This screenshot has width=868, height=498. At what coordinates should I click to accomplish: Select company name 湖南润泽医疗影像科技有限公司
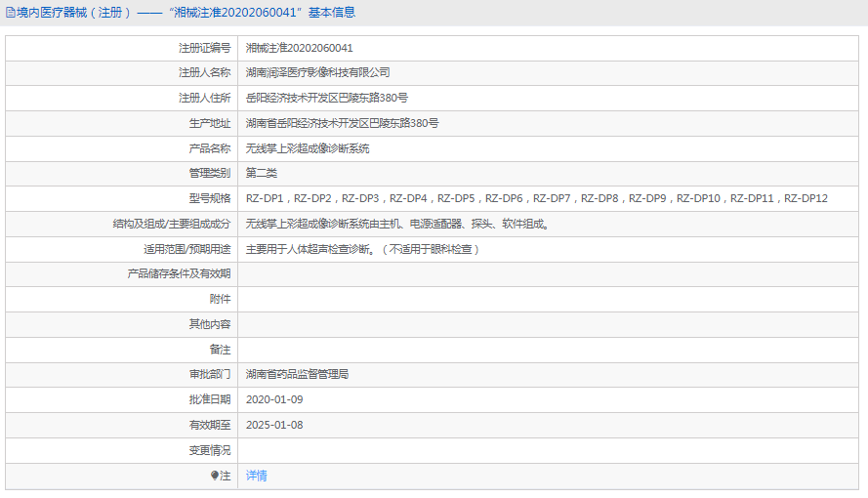coord(317,72)
